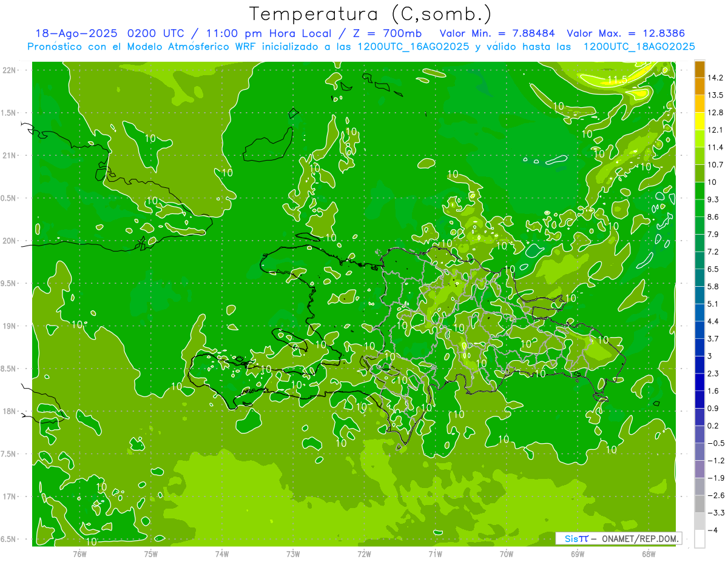Select the date text "18-Ago-2025"
The width and height of the screenshot is (728, 562).
point(76,33)
